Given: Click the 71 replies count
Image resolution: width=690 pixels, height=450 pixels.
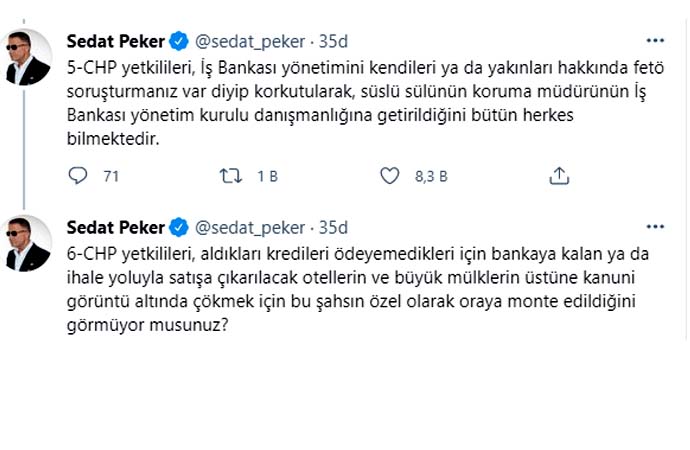Looking at the screenshot, I should 111,176.
